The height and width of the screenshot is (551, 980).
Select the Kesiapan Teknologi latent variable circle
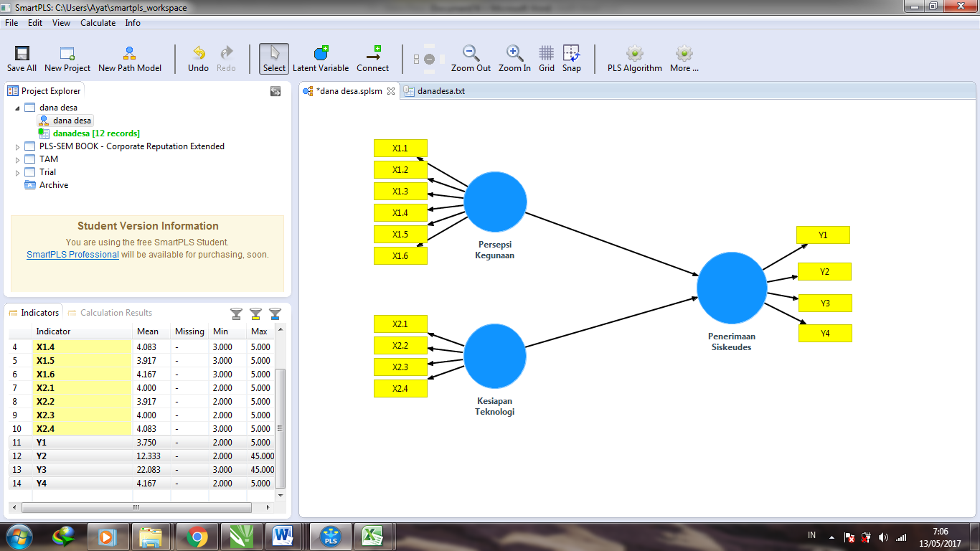tap(495, 356)
